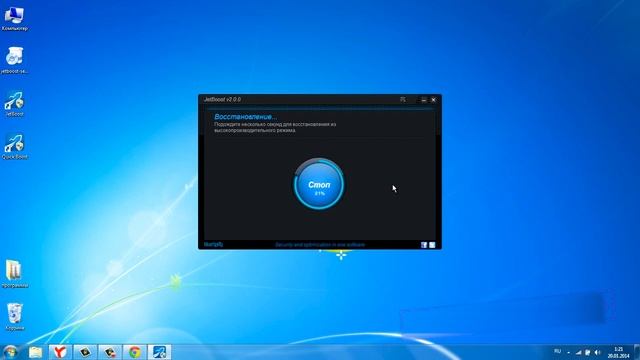Click the Twitter icon in JetBoost footer

point(432,245)
